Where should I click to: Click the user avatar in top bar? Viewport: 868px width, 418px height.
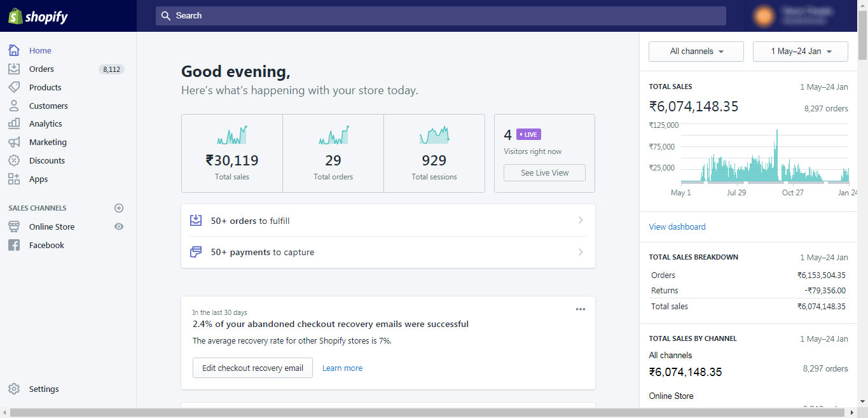pos(764,16)
